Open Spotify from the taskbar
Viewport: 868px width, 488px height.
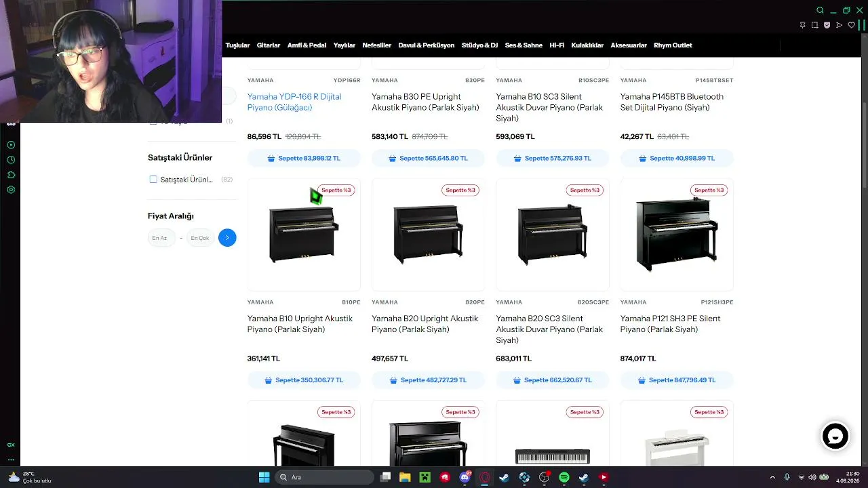[564, 477]
